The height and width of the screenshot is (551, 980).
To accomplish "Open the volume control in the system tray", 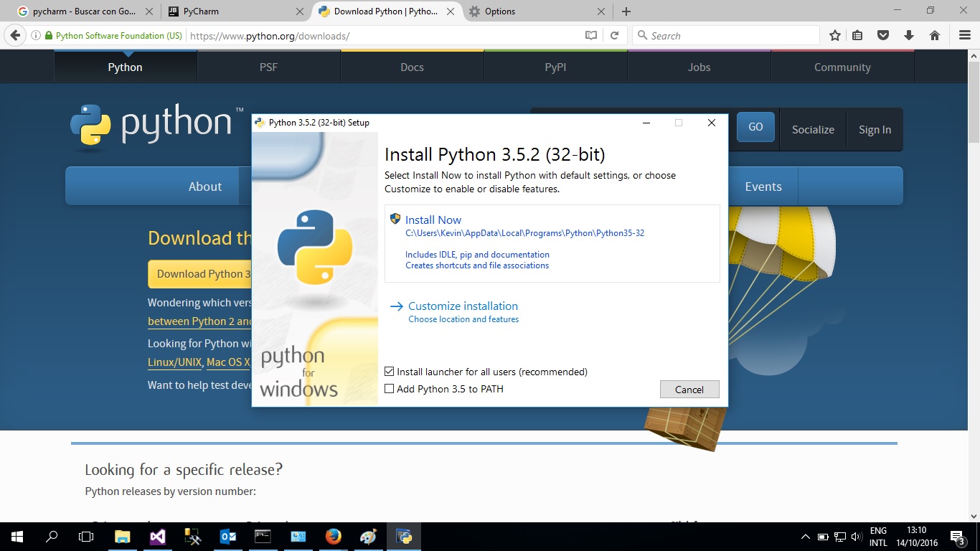I will [x=855, y=536].
